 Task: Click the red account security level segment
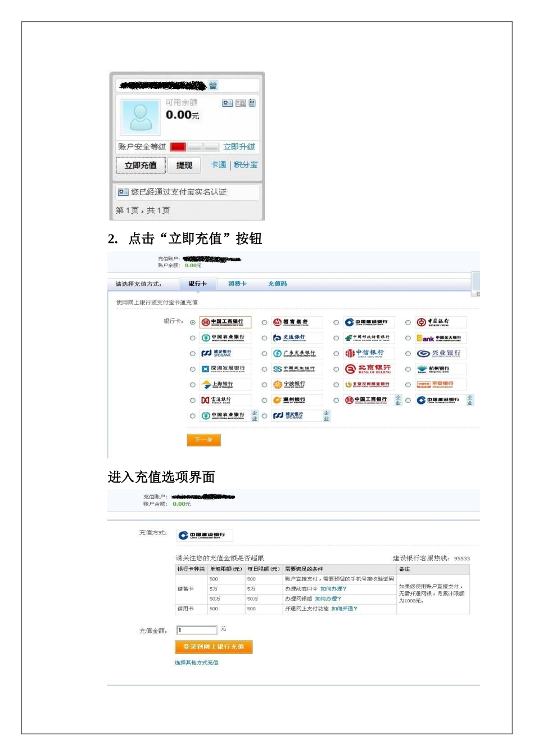coord(178,147)
